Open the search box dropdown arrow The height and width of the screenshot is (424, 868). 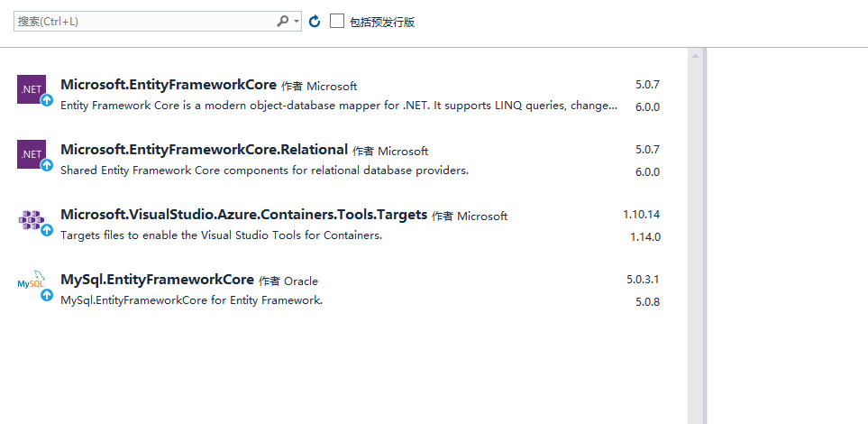click(296, 21)
